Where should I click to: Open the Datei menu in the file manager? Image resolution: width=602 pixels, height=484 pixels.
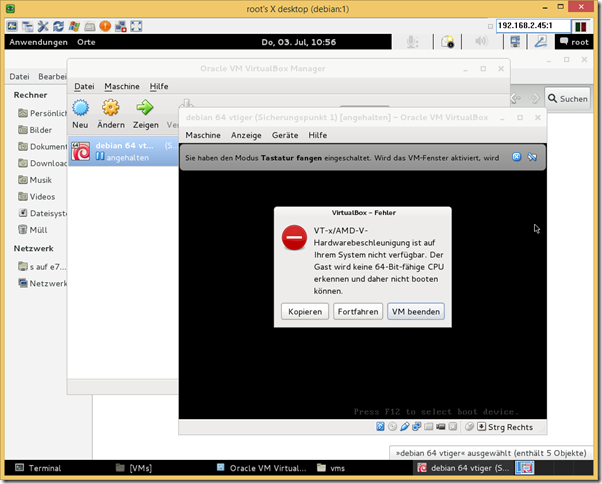(x=19, y=76)
